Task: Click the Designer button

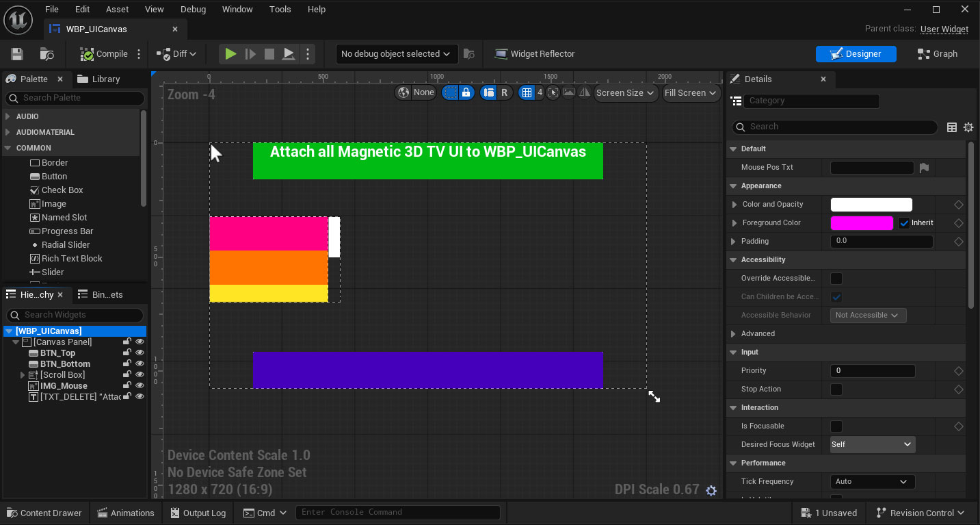Action: tap(856, 54)
